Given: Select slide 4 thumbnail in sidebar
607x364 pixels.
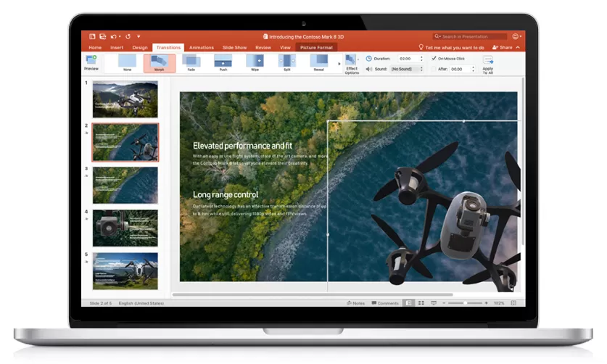Looking at the screenshot, I should (x=125, y=228).
